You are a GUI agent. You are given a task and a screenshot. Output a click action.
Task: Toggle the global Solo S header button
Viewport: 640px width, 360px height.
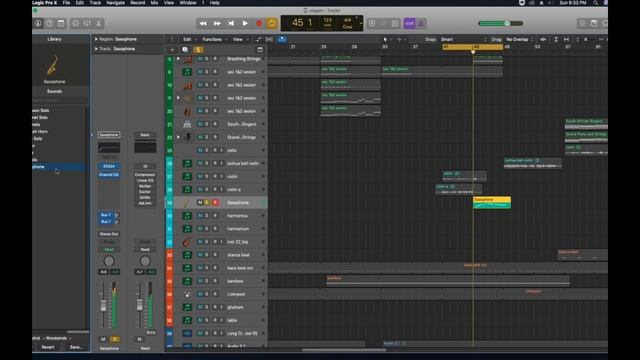[198, 50]
